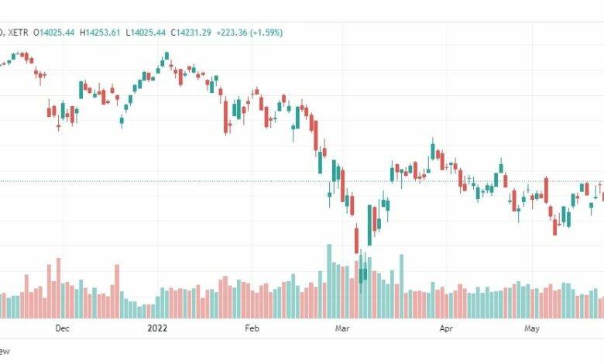Click the dotted horizontal current price line
The height and width of the screenshot is (364, 604).
tap(302, 181)
